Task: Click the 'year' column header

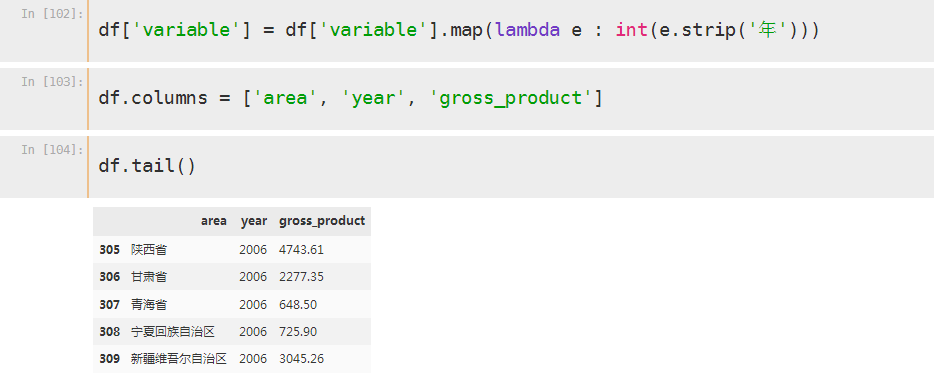Action: (254, 221)
